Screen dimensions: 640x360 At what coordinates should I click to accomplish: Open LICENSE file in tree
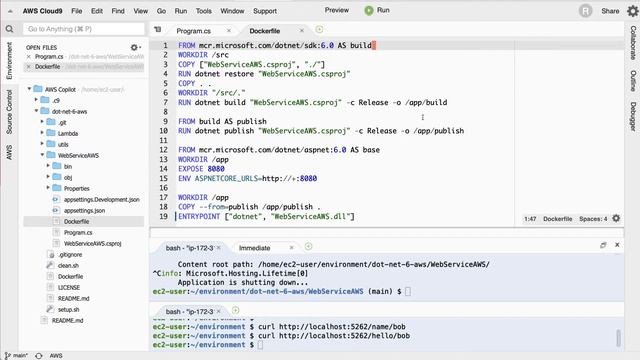click(69, 287)
